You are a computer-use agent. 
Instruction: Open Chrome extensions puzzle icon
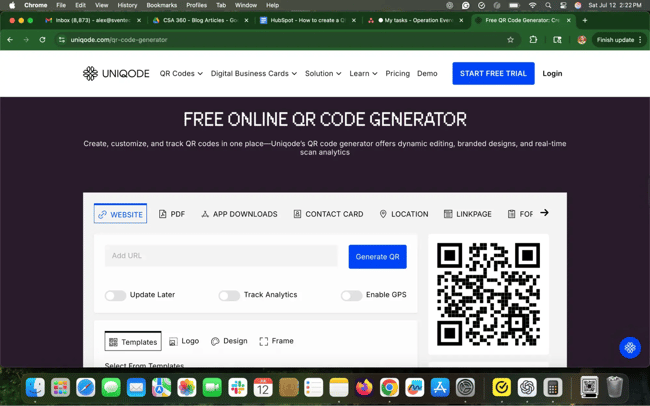pos(533,40)
